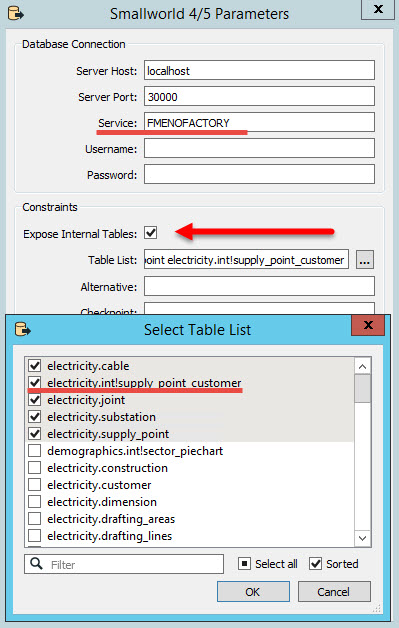Toggle the Expose Internal Tables checkbox
This screenshot has height=628, width=399.
pyautogui.click(x=151, y=233)
